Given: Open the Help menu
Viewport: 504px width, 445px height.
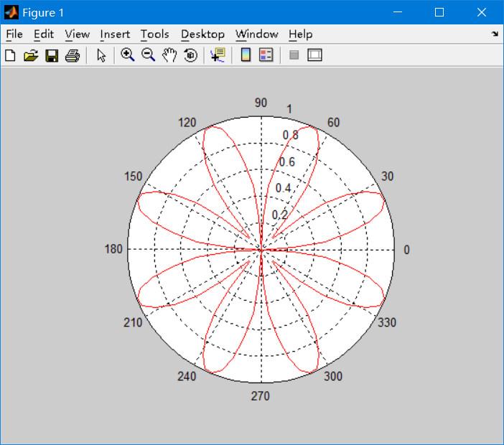Looking at the screenshot, I should (x=301, y=34).
